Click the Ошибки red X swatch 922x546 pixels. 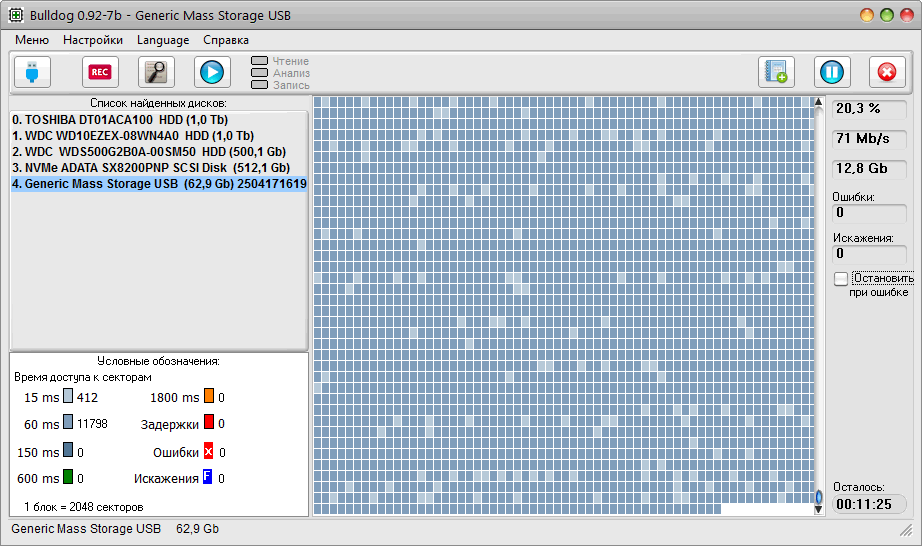(209, 451)
